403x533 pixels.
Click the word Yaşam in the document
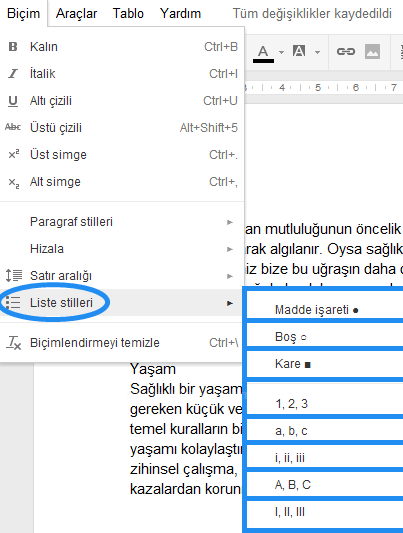tap(153, 369)
